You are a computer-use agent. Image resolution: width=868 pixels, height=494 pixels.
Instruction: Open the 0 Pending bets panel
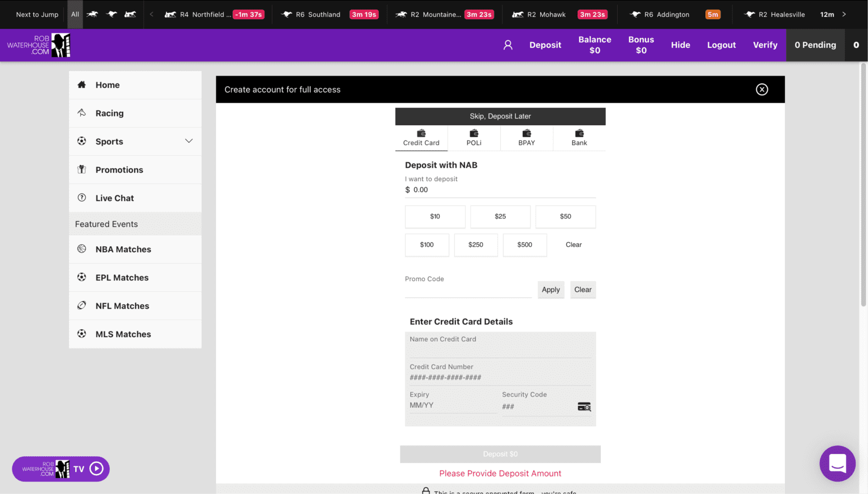coord(815,45)
